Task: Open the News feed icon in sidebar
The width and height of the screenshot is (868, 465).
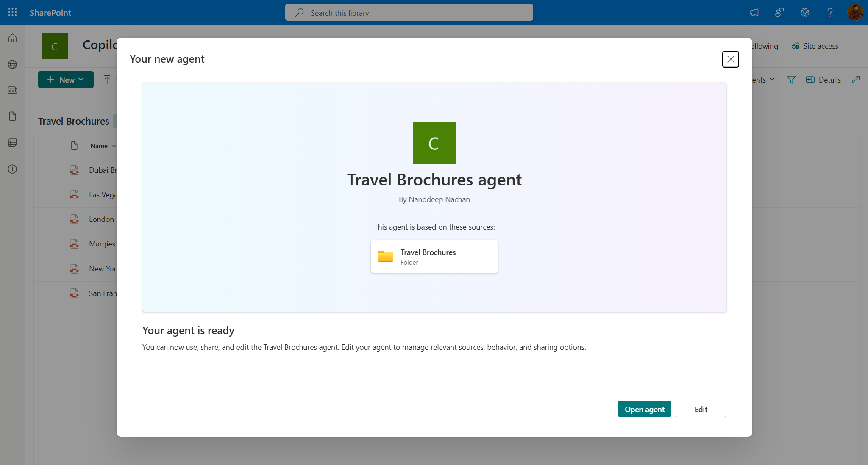Action: [12, 90]
